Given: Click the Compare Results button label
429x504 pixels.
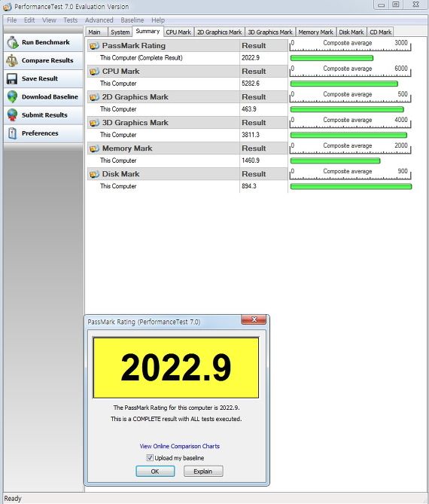Looking at the screenshot, I should 47,60.
